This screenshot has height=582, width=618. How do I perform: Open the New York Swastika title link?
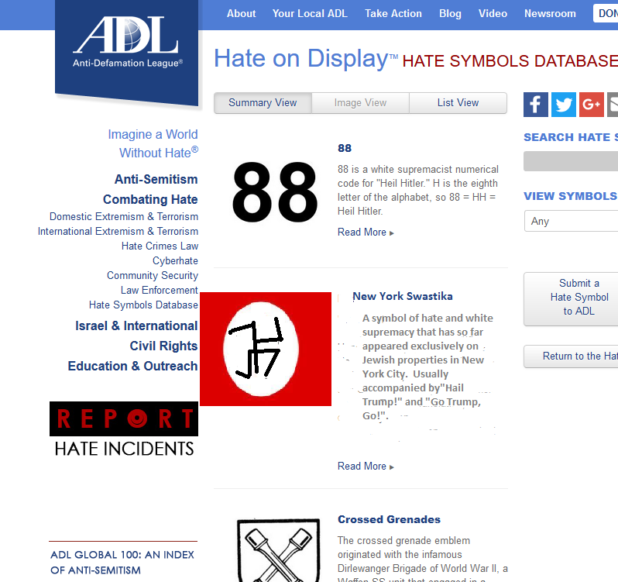point(402,296)
